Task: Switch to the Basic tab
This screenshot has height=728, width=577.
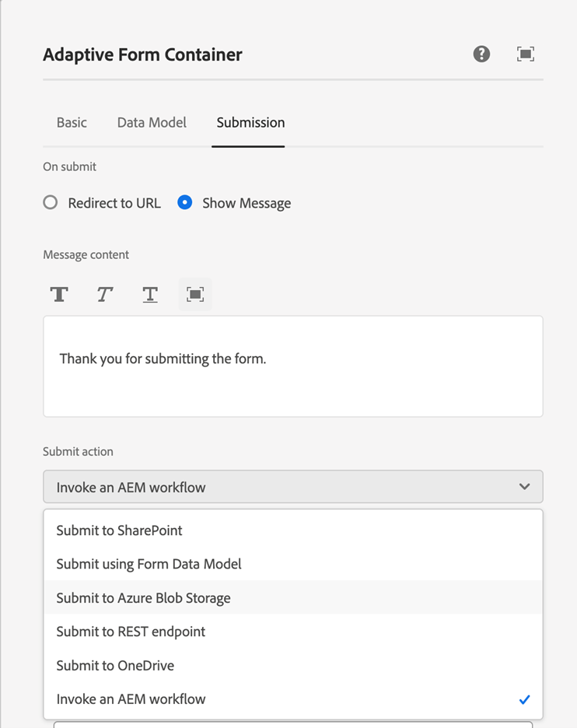Action: tap(72, 122)
